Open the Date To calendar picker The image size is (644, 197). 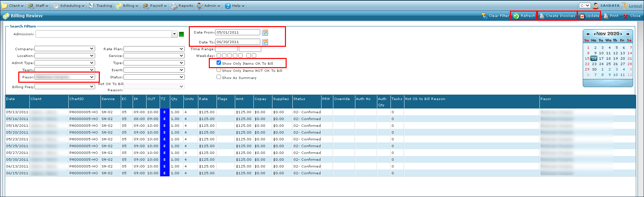pyautogui.click(x=265, y=42)
